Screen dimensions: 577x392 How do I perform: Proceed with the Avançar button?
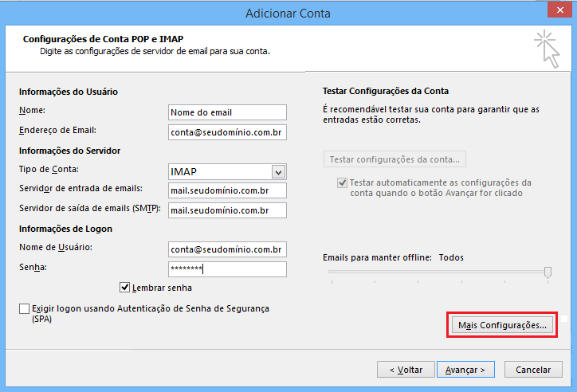(465, 370)
